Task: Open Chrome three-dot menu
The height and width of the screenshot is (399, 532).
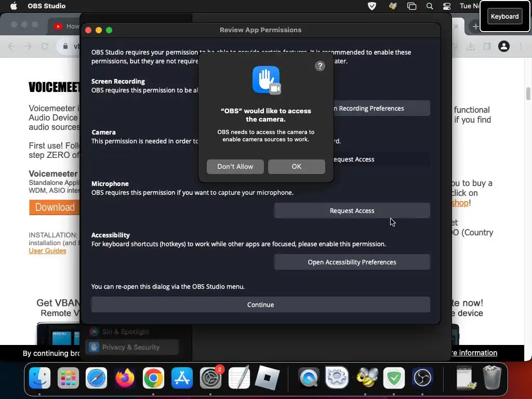Action: pos(521,46)
